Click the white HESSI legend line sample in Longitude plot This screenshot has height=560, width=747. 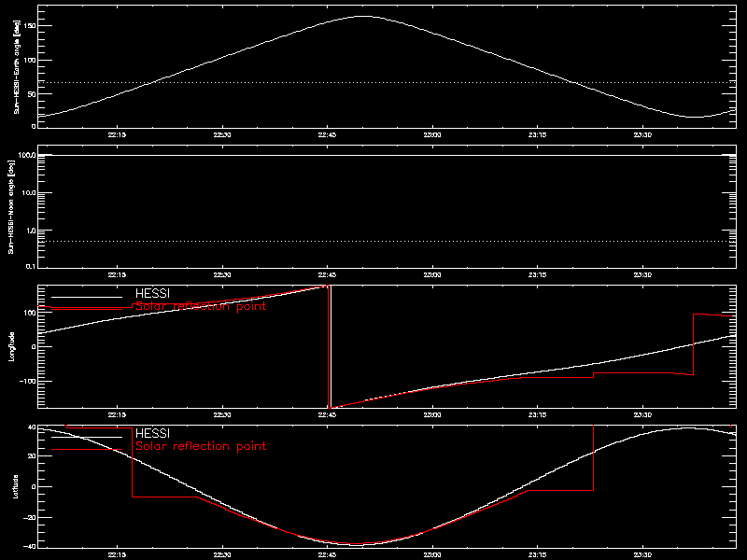tap(87, 297)
